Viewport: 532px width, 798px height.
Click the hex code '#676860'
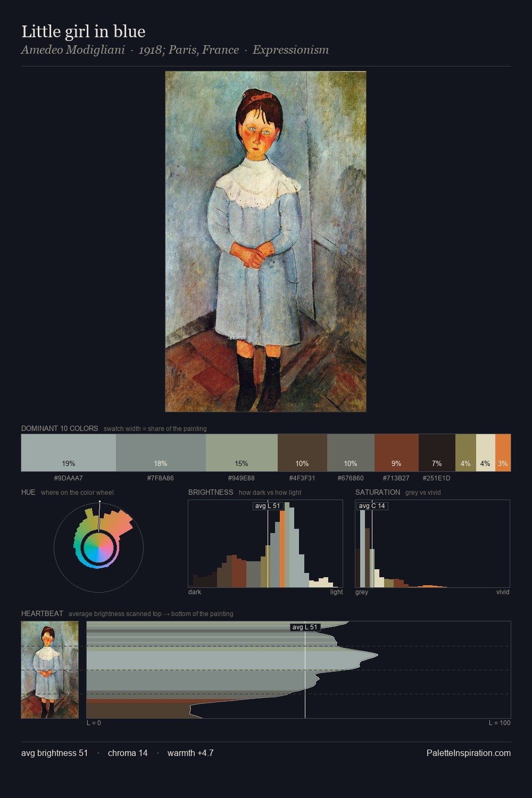(x=351, y=478)
